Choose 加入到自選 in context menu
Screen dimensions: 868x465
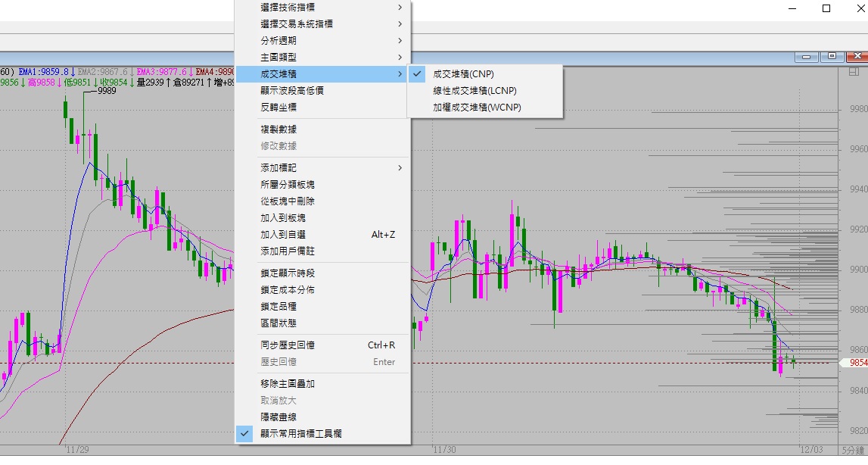283,235
